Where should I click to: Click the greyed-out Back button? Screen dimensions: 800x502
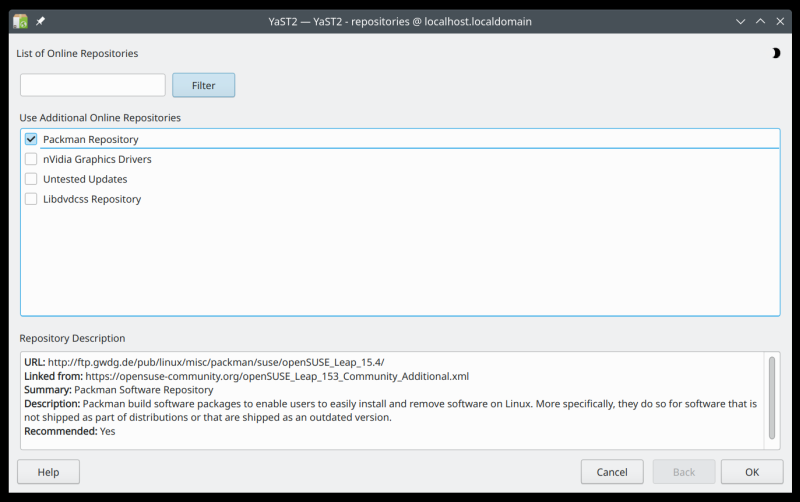click(684, 472)
